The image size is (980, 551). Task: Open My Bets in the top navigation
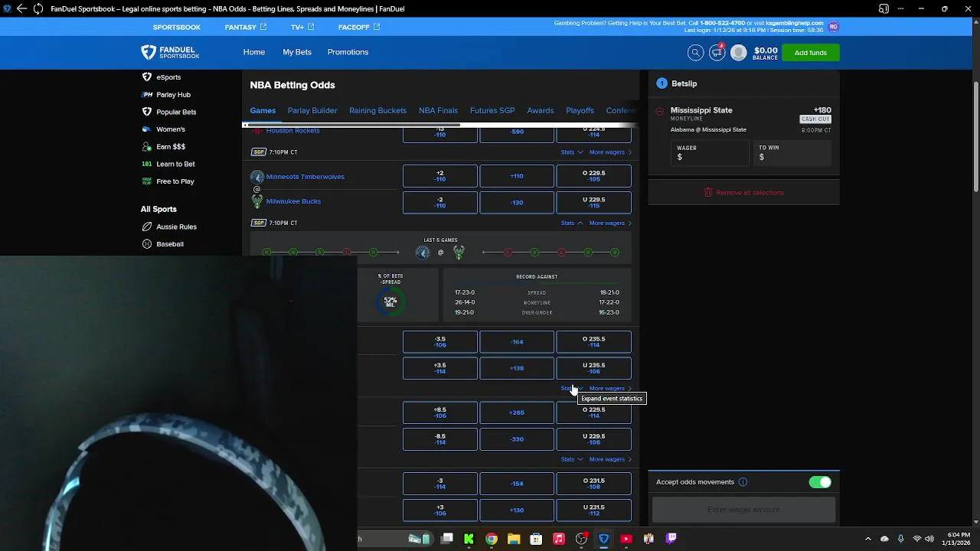coord(297,52)
